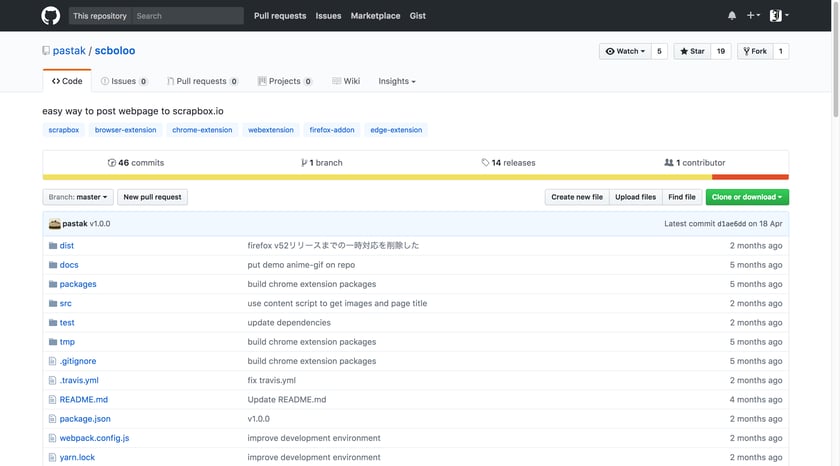Click the dist folder icon
This screenshot has height=466, width=840.
(x=52, y=246)
